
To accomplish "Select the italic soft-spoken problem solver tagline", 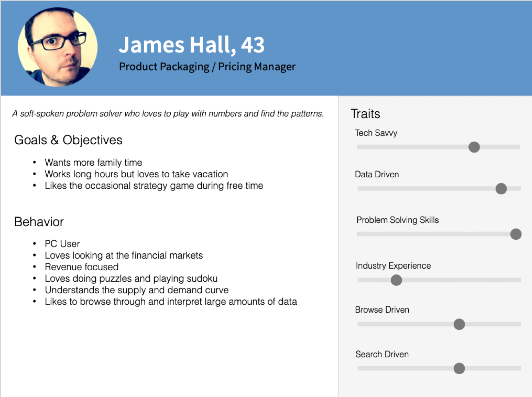I will (168, 114).
